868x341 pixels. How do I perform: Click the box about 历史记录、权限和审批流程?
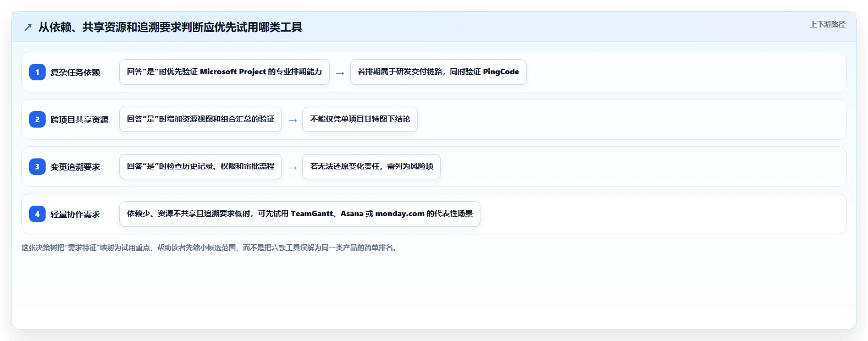click(201, 167)
